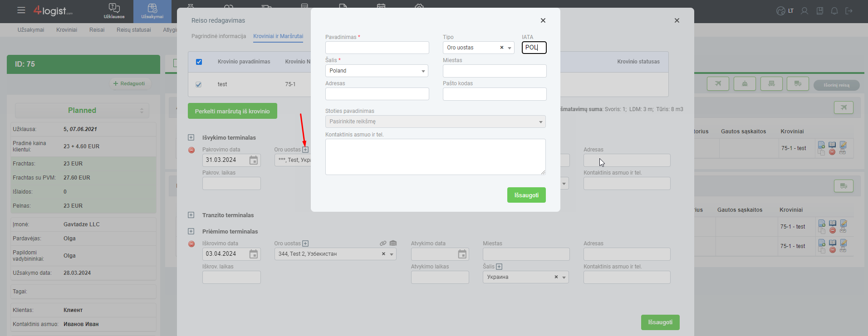The height and width of the screenshot is (336, 868).
Task: Open the Šalis Poland dropdown
Action: coord(377,71)
